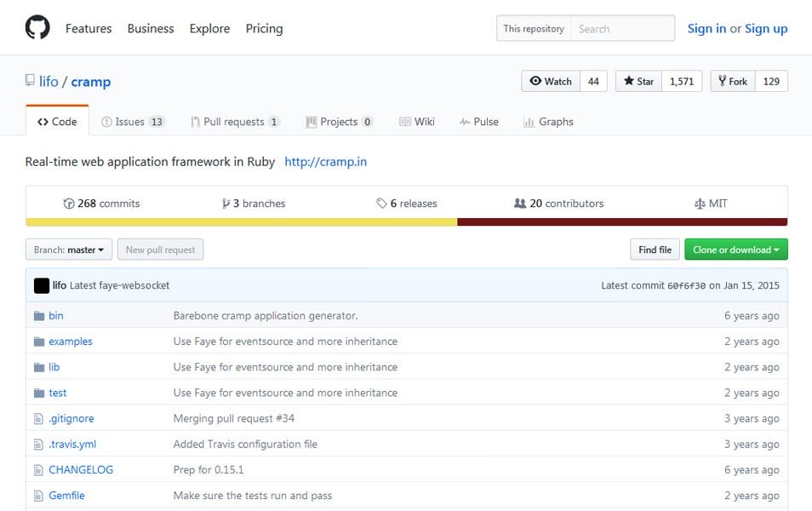Open the Latest faye-websocket commit message

[x=120, y=285]
